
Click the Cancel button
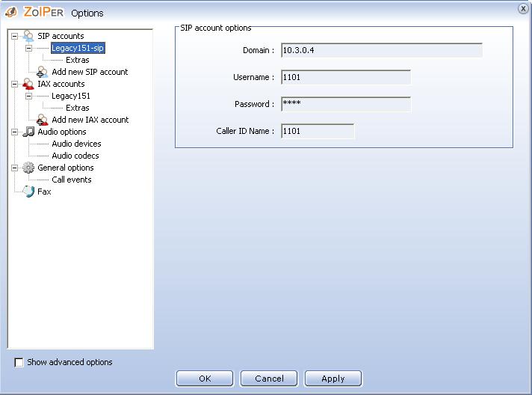[x=269, y=379]
